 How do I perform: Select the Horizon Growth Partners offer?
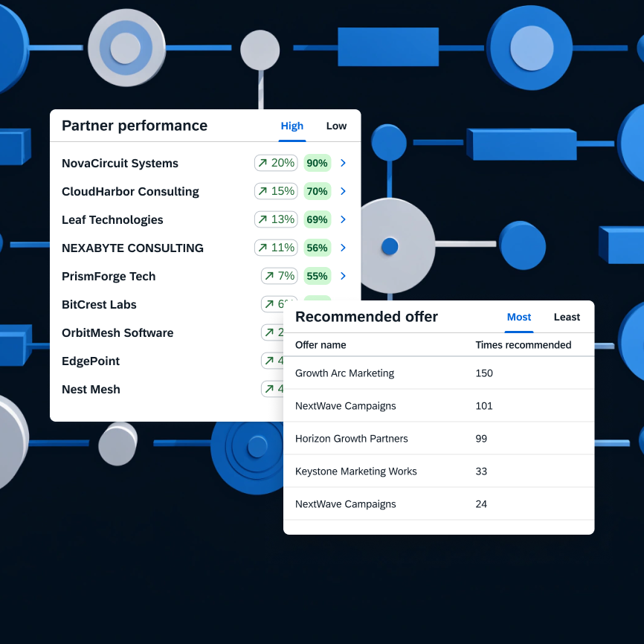pos(351,439)
